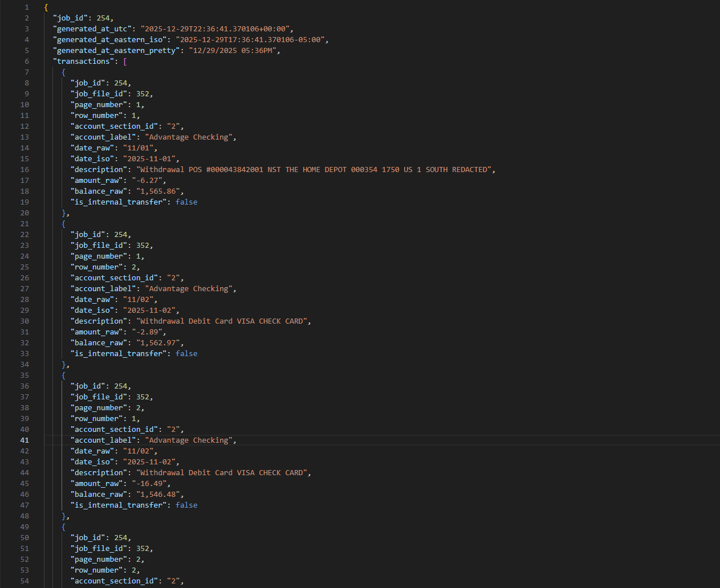720x588 pixels.
Task: Select the "-6.27" amount_raw value
Action: click(x=149, y=180)
